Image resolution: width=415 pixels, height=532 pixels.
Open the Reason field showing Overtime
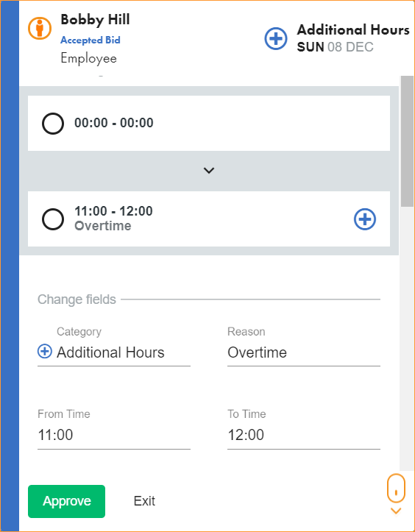coord(304,353)
